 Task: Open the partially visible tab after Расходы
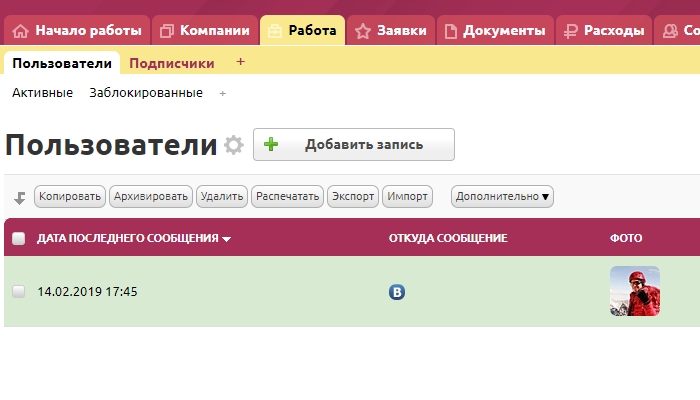click(x=677, y=30)
